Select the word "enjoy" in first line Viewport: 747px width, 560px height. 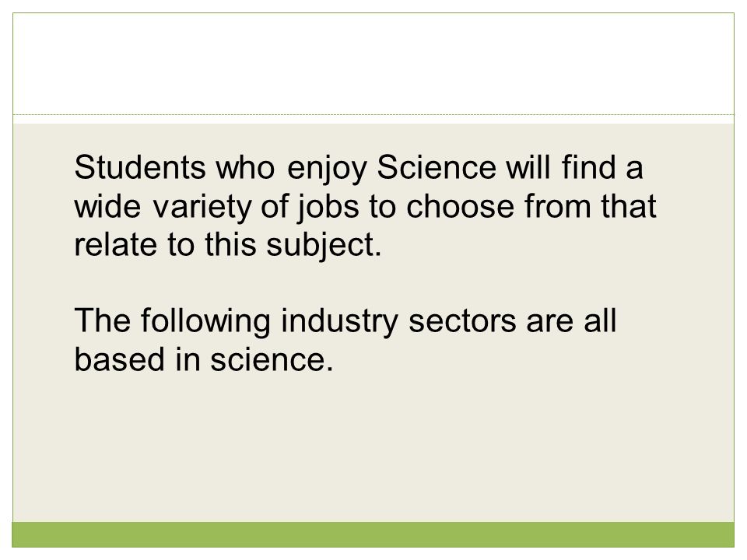pyautogui.click(x=328, y=171)
